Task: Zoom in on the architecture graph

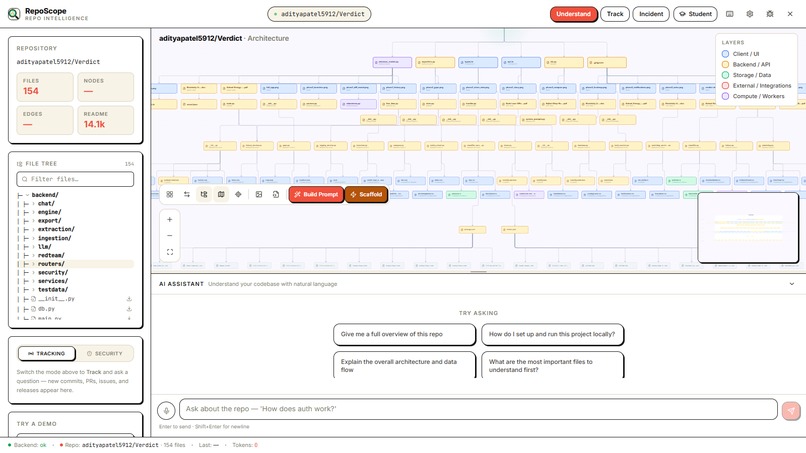Action: pyautogui.click(x=170, y=220)
